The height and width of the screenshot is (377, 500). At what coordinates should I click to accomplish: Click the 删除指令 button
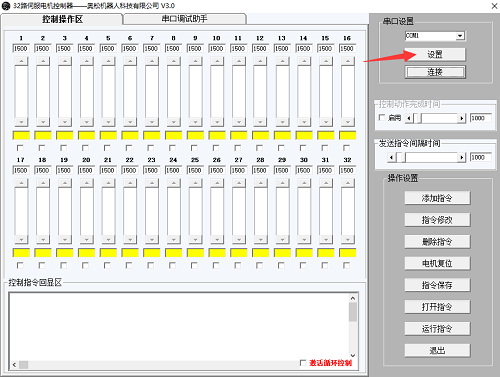click(x=437, y=241)
